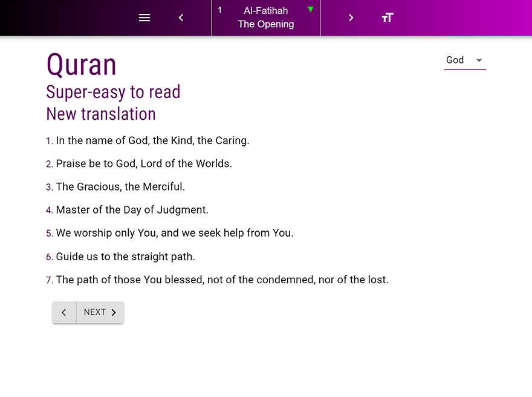Select verse 6 'Guide us to the straight path'
Image resolution: width=532 pixels, height=397 pixels.
pyautogui.click(x=120, y=257)
